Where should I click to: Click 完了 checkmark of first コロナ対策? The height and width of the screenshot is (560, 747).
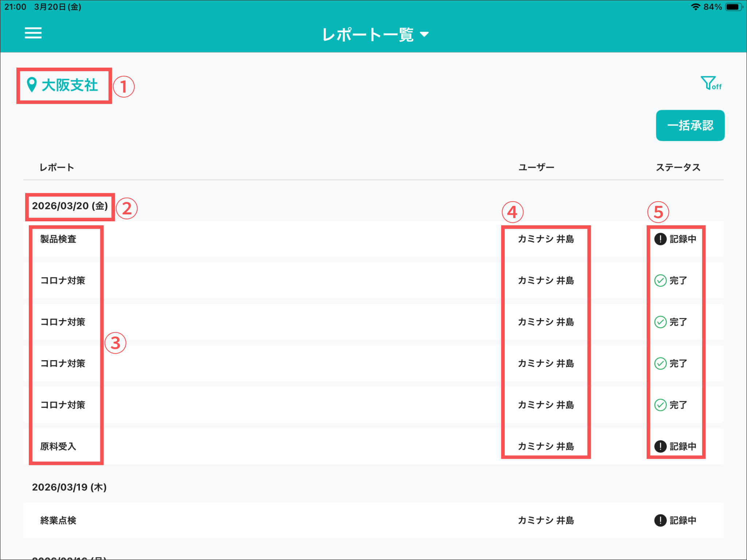660,281
